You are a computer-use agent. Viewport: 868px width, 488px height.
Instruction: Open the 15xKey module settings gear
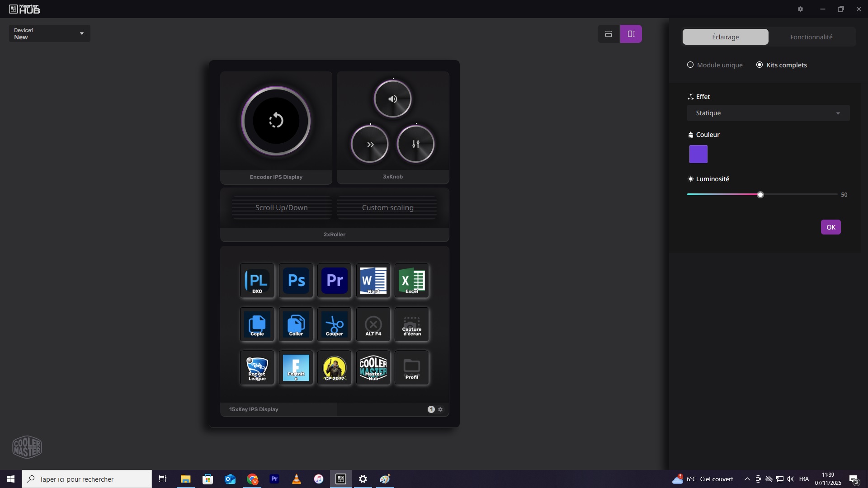pos(440,409)
